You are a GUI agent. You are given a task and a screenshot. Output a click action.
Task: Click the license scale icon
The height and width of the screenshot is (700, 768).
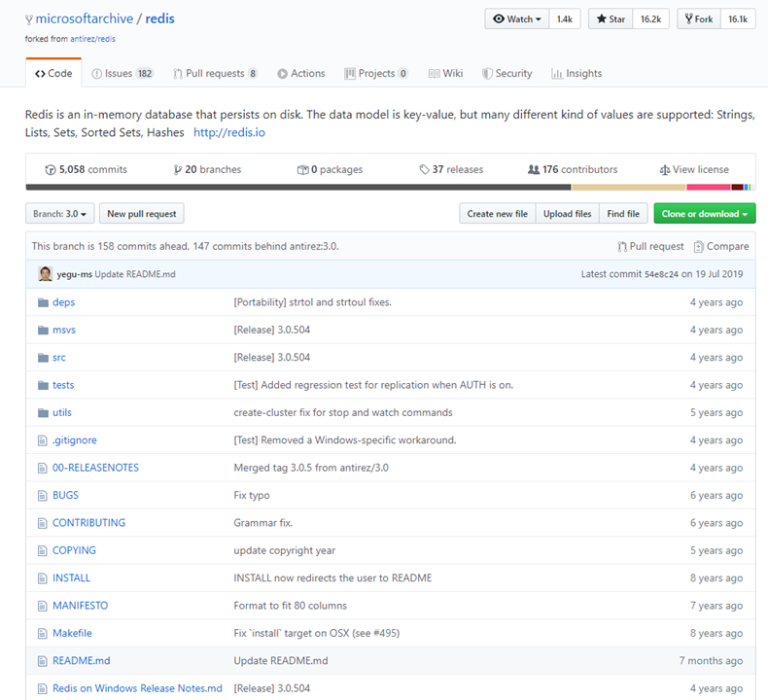point(665,170)
